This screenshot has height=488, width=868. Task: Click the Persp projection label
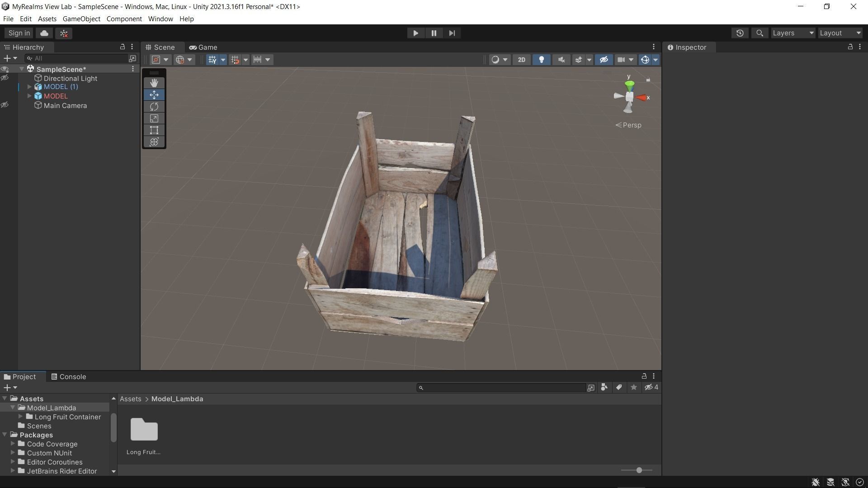[628, 125]
